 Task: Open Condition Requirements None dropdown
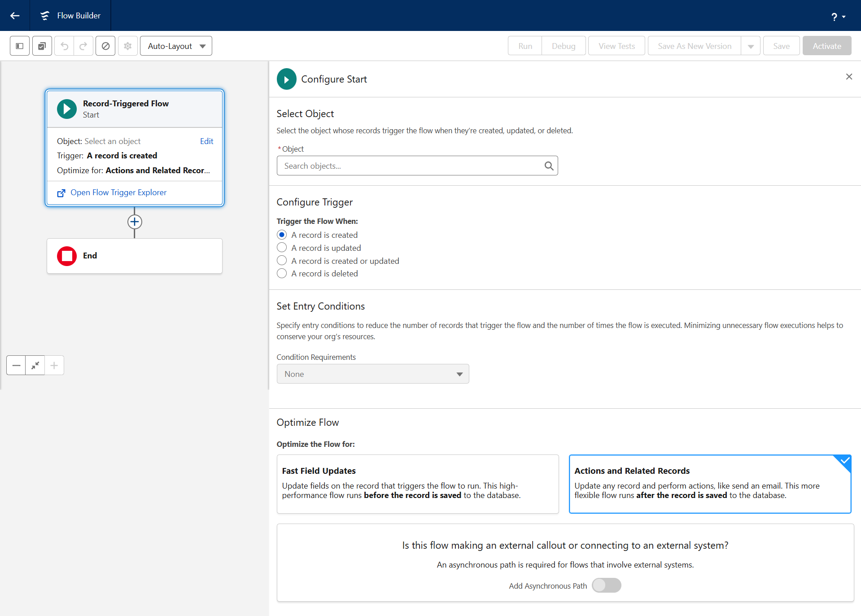point(373,374)
